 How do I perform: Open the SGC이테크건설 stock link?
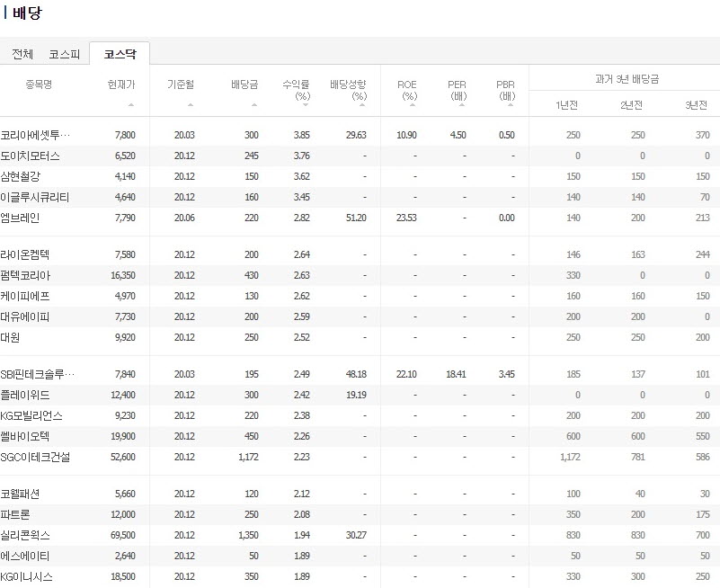(35, 457)
